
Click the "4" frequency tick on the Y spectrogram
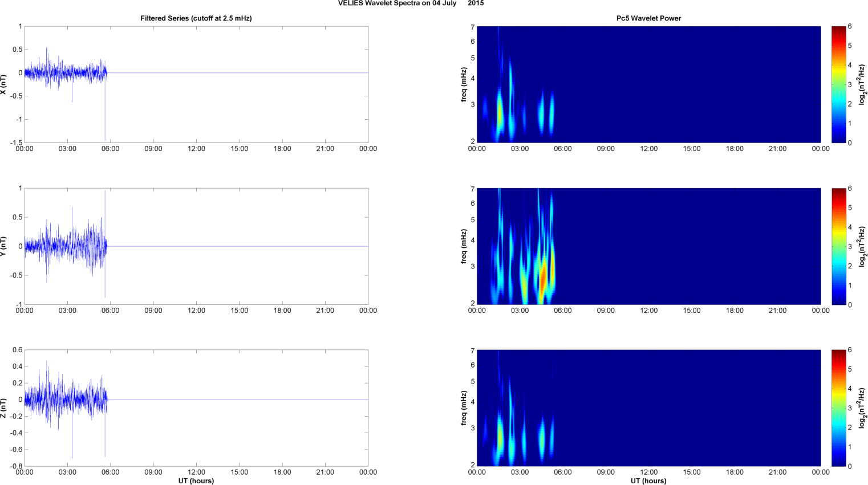(473, 241)
